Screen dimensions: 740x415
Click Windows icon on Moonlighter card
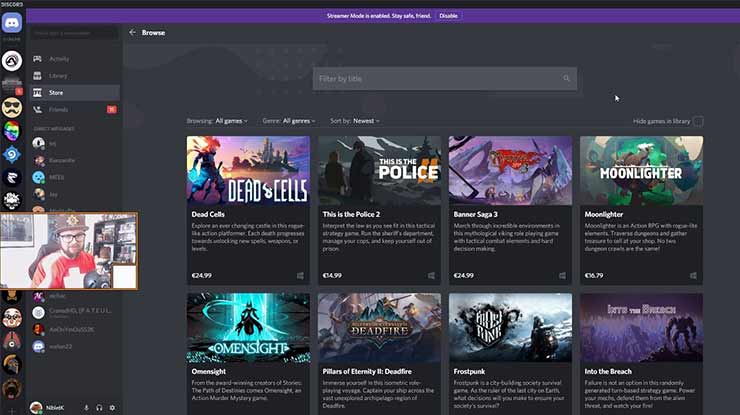pyautogui.click(x=693, y=276)
